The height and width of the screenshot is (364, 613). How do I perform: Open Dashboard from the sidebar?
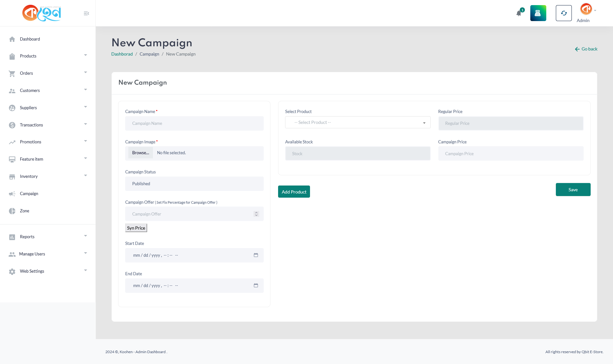tap(30, 39)
